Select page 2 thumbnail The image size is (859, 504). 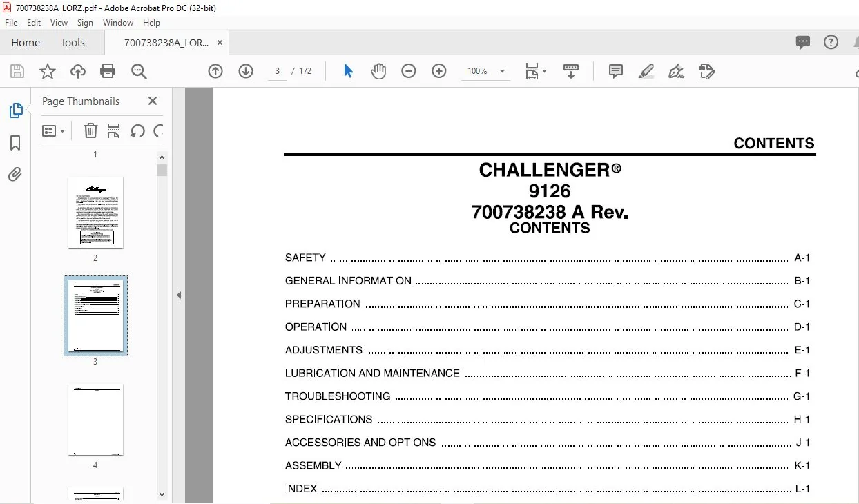tap(95, 212)
